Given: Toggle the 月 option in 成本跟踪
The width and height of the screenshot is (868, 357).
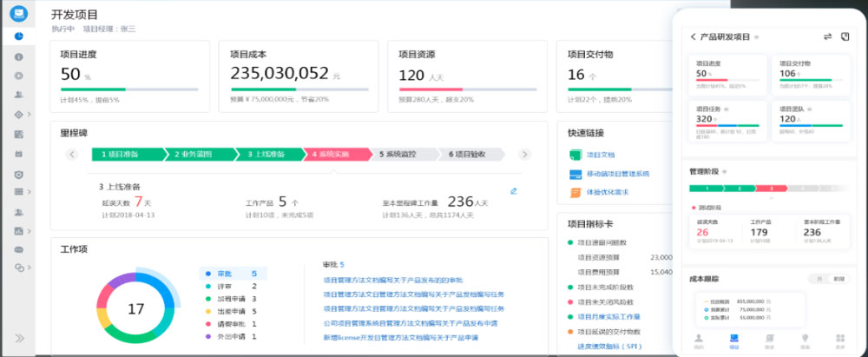Looking at the screenshot, I should tap(817, 279).
